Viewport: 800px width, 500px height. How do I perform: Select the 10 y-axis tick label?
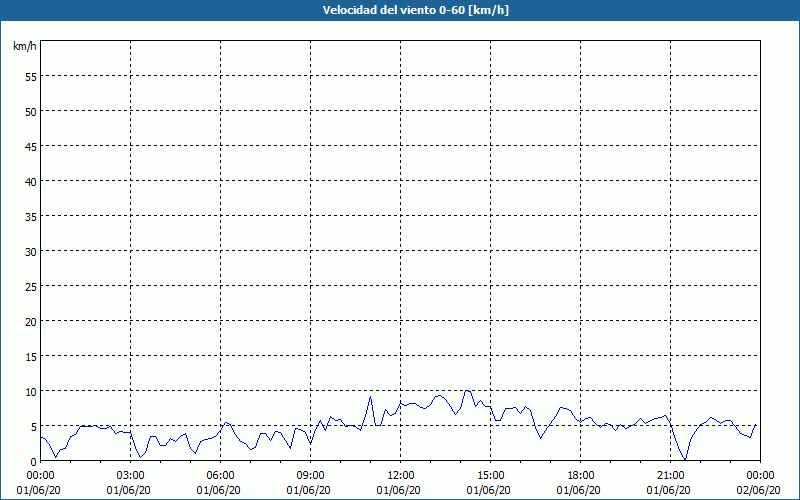(31, 392)
